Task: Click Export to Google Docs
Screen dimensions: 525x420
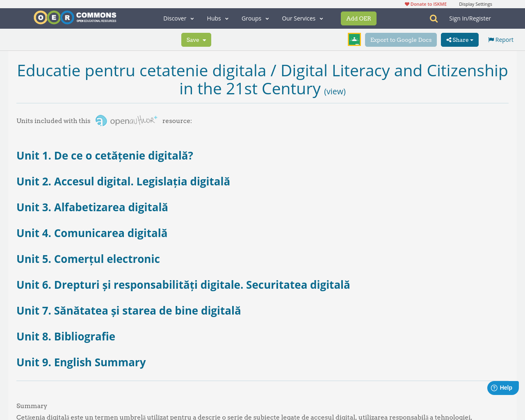Action: tap(401, 39)
